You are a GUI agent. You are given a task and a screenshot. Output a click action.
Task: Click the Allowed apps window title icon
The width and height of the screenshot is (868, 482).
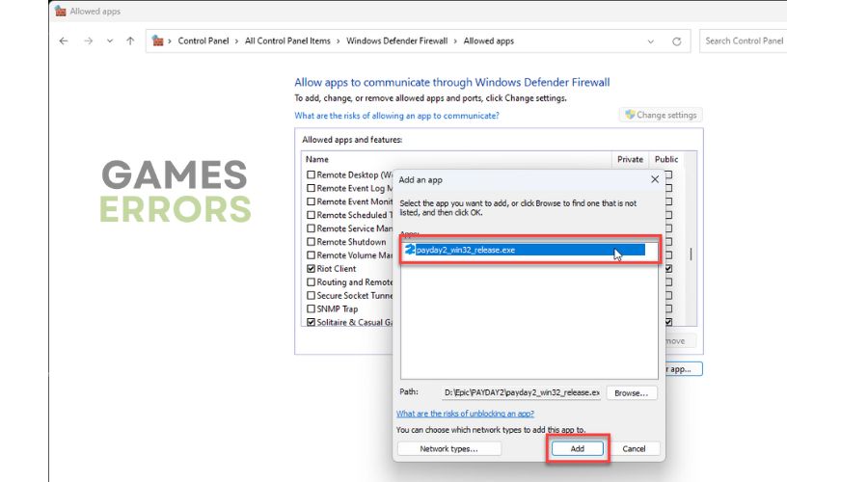coord(61,11)
